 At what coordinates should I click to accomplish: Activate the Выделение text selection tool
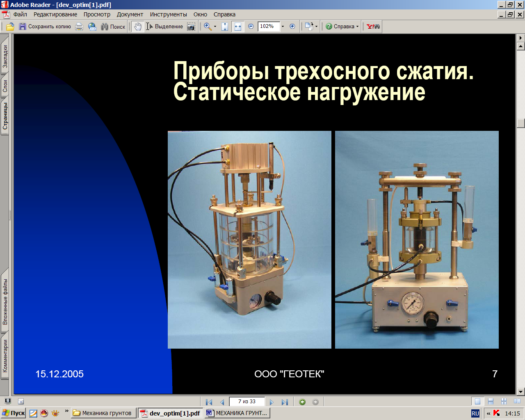pos(164,27)
